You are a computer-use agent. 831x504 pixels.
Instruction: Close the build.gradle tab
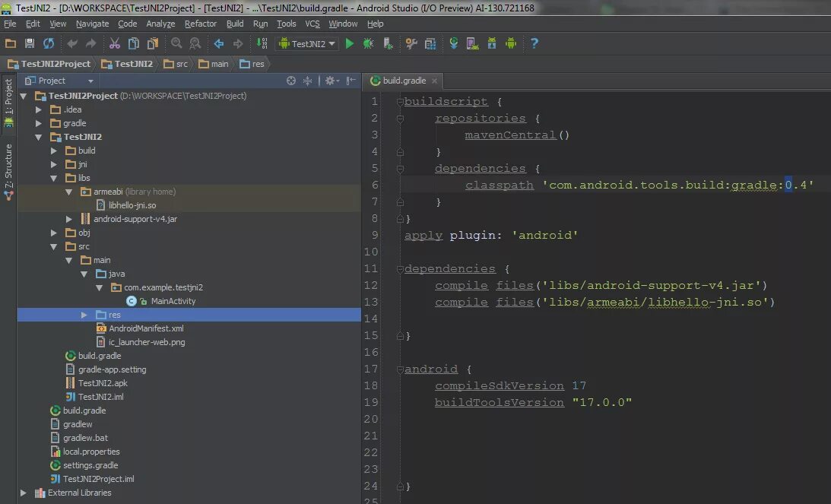pos(435,81)
